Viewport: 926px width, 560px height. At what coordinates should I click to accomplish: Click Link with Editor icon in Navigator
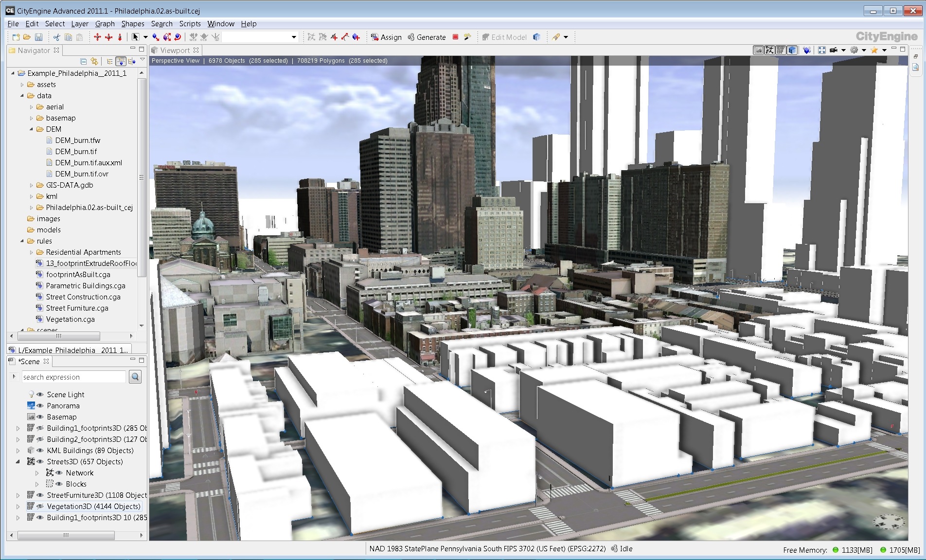[95, 61]
